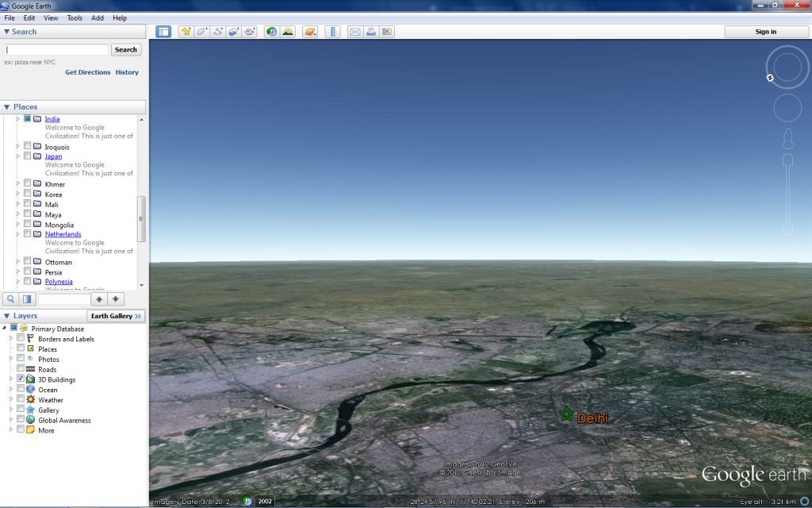Open the Edit menu
This screenshot has width=812, height=508.
pos(29,17)
